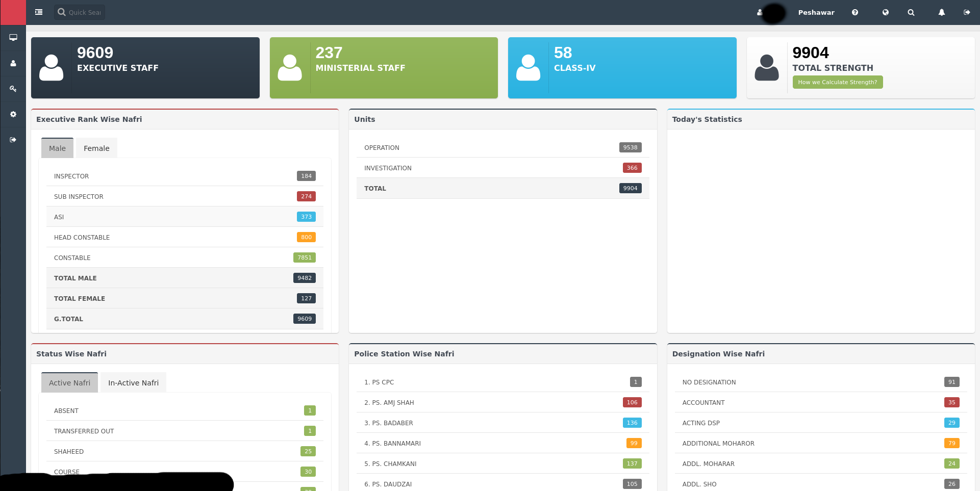Screen dimensions: 980x491
Task: Toggle the sidebar menu icon
Action: [x=39, y=12]
